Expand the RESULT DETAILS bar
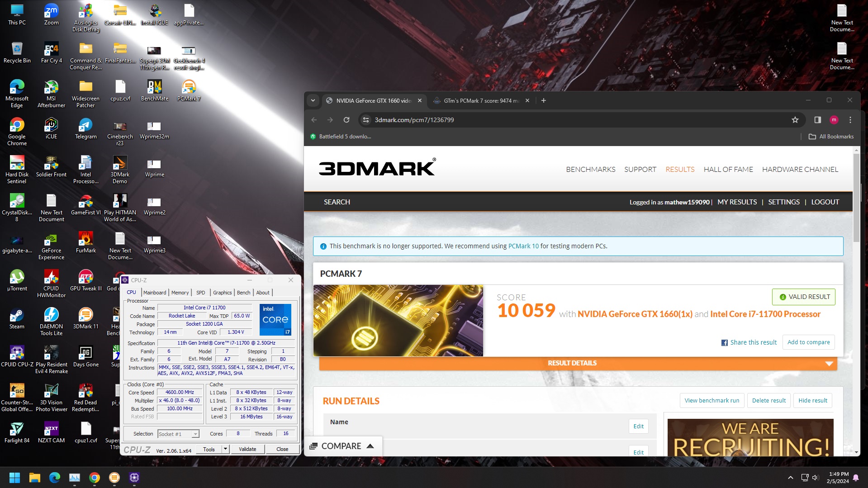Viewport: 868px width, 488px height. [578, 363]
